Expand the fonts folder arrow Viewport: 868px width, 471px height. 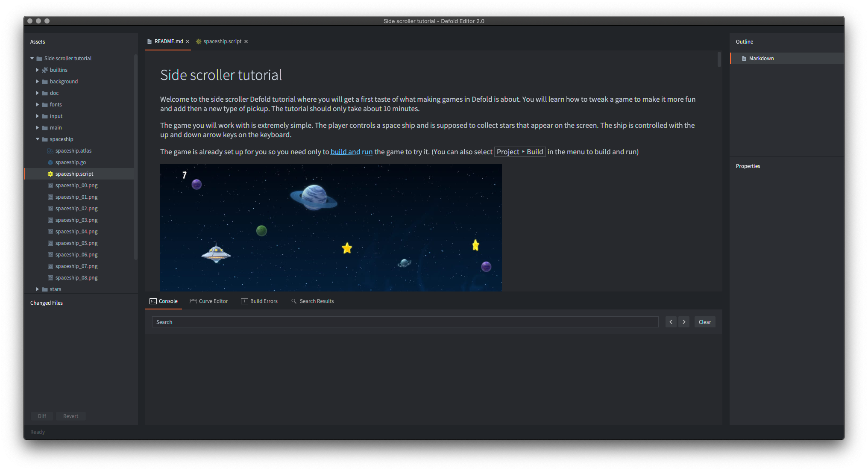pyautogui.click(x=38, y=105)
